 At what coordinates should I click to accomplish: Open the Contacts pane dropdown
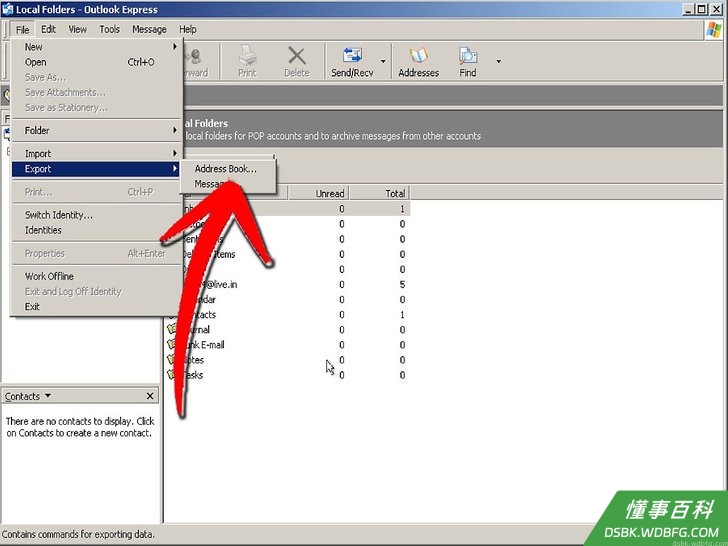(47, 396)
